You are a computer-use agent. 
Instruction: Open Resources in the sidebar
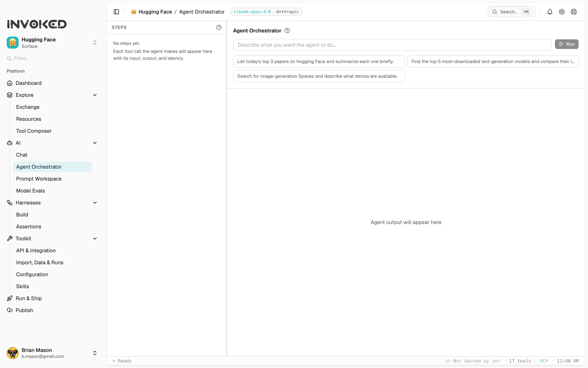pyautogui.click(x=52, y=119)
